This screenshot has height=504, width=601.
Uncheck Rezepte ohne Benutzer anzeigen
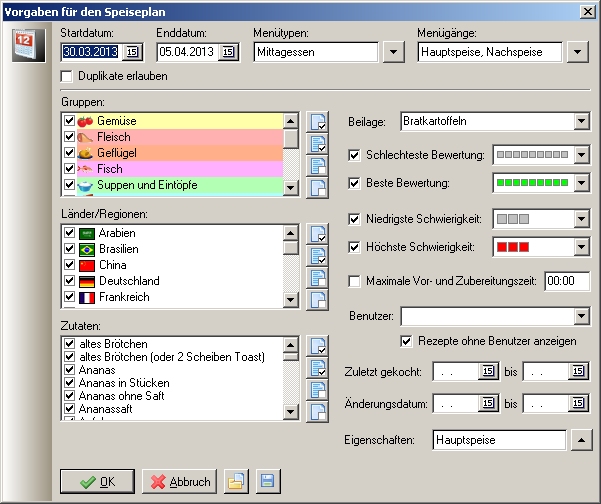point(407,341)
